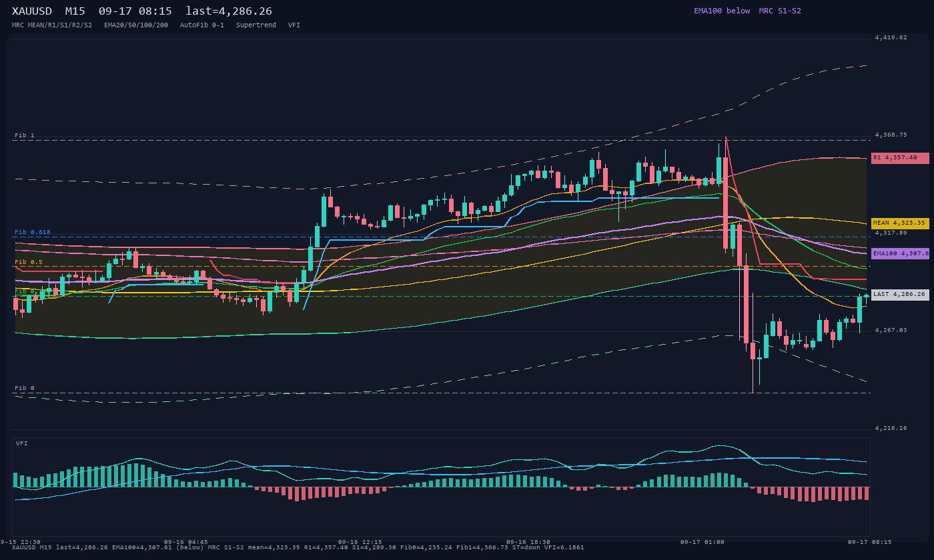Click the XAUUSD symbol in the title

tap(32, 11)
